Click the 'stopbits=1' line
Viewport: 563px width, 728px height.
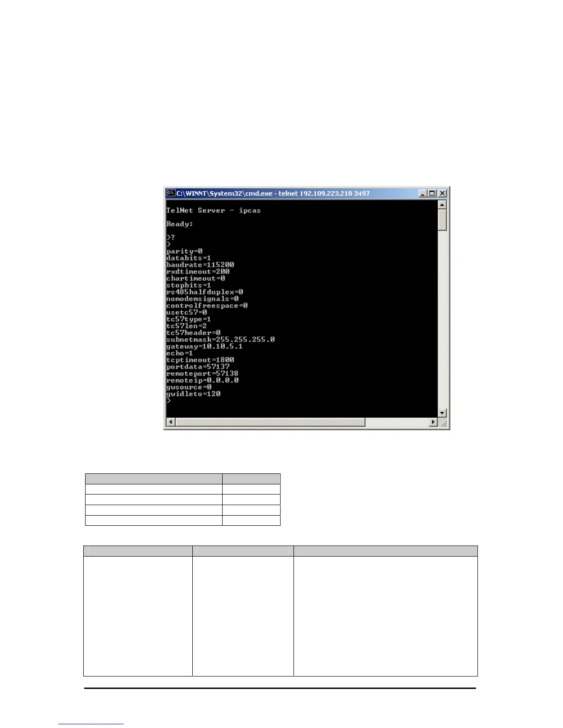189,285
